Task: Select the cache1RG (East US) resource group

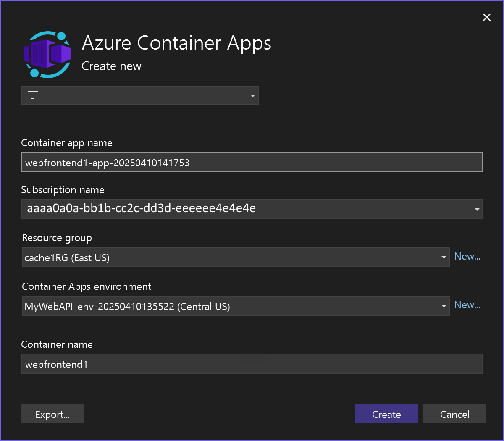Action: point(67,257)
